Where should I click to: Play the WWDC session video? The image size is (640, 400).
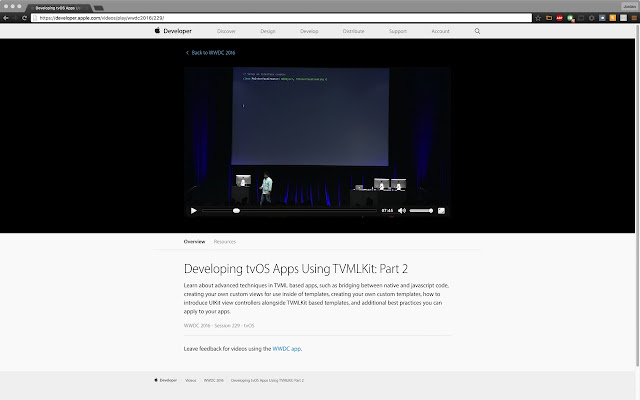tap(194, 211)
